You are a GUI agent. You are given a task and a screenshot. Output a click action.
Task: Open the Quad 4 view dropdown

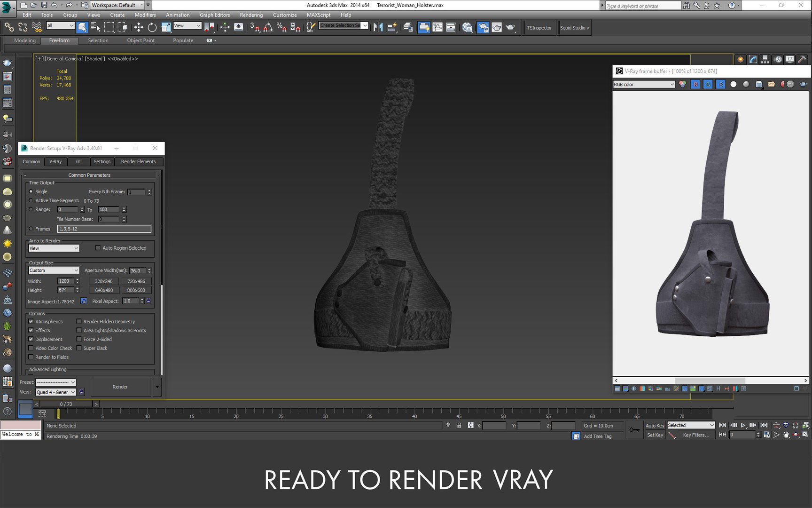click(56, 392)
